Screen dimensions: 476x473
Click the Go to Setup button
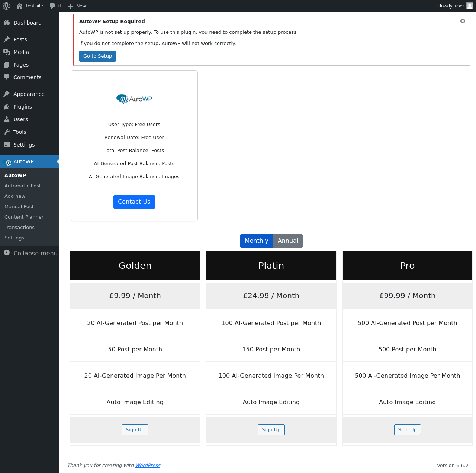[97, 56]
